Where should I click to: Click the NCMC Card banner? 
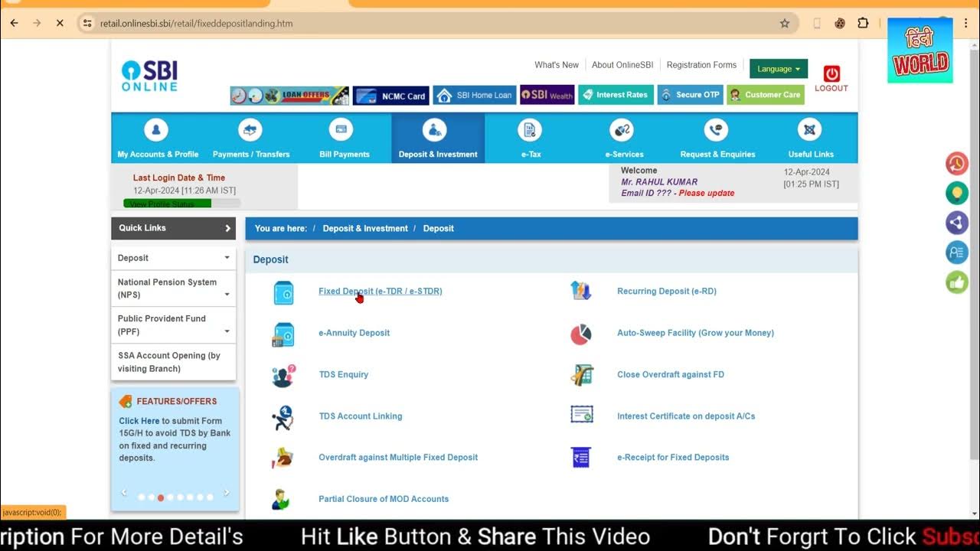[390, 96]
